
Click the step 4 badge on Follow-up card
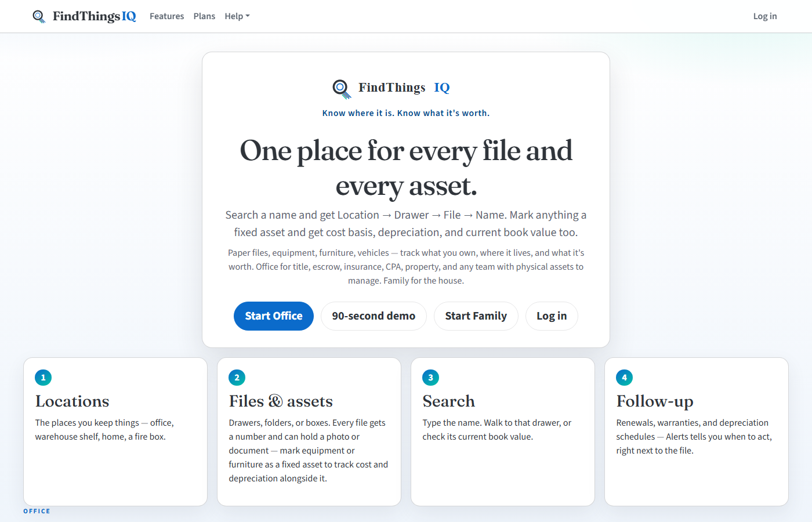coord(625,378)
